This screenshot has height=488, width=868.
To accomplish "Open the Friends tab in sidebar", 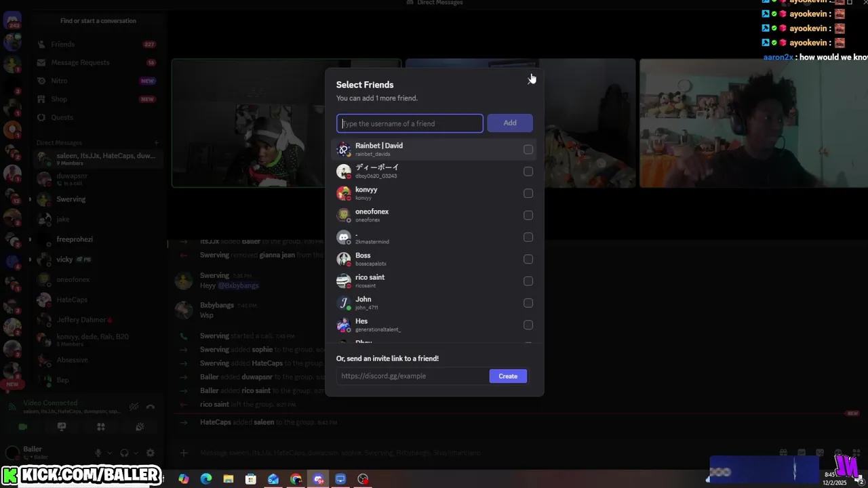I will pyautogui.click(x=98, y=44).
